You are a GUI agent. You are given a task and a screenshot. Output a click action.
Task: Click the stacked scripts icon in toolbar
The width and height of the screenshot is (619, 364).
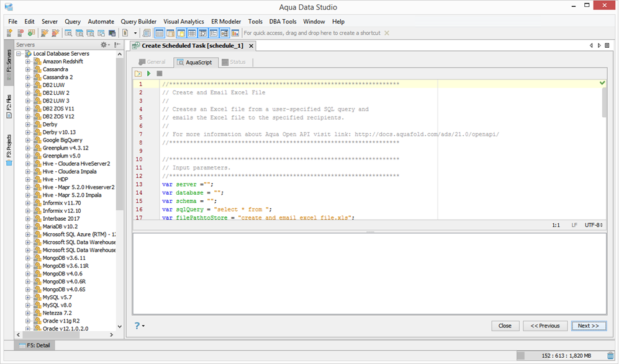click(x=147, y=33)
